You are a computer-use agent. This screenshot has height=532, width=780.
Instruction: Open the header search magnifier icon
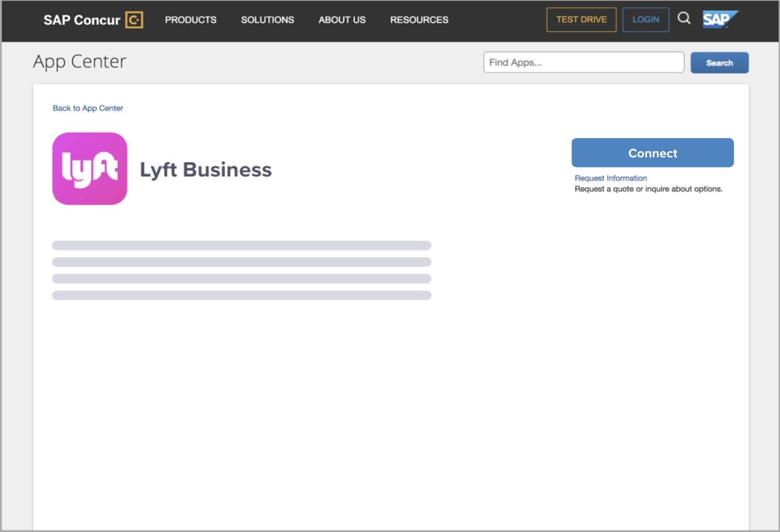(x=684, y=18)
